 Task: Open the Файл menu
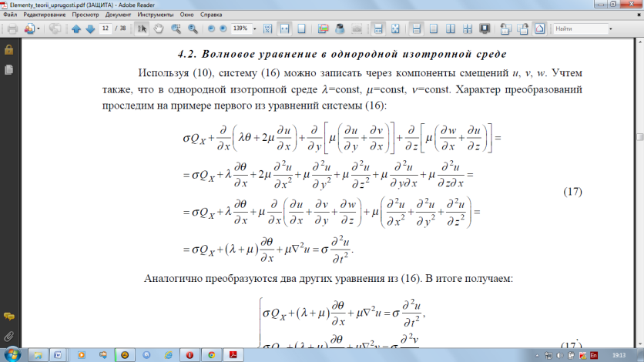10,15
